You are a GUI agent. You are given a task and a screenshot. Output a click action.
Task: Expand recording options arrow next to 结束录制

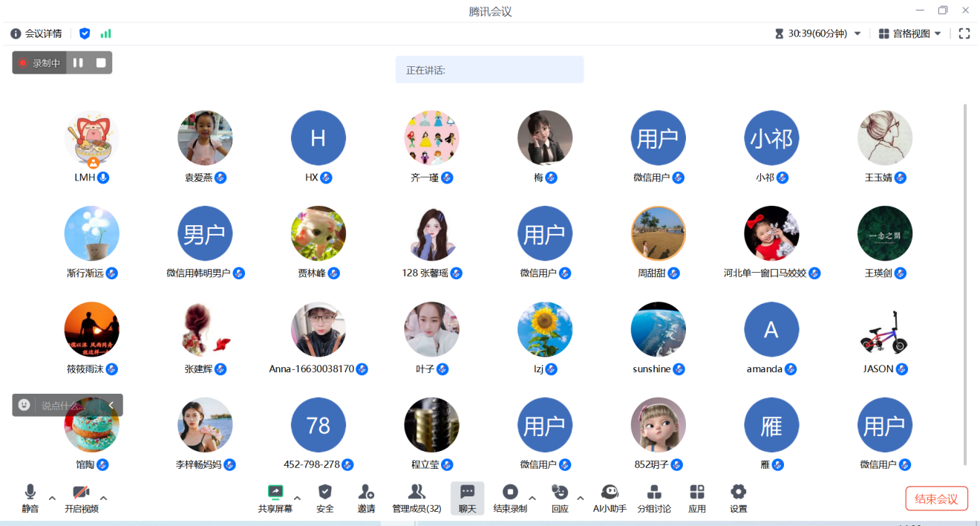(532, 498)
